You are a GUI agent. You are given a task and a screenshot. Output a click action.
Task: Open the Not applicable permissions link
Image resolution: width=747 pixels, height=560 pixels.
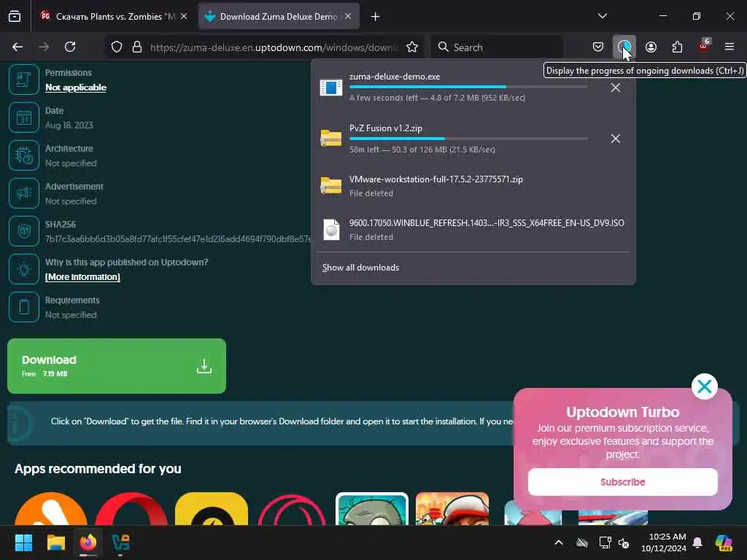76,87
